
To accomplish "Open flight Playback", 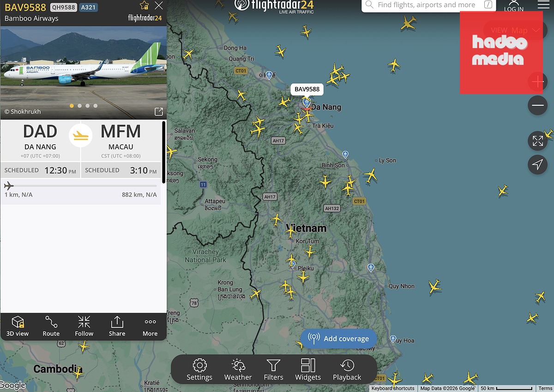I will point(347,370).
